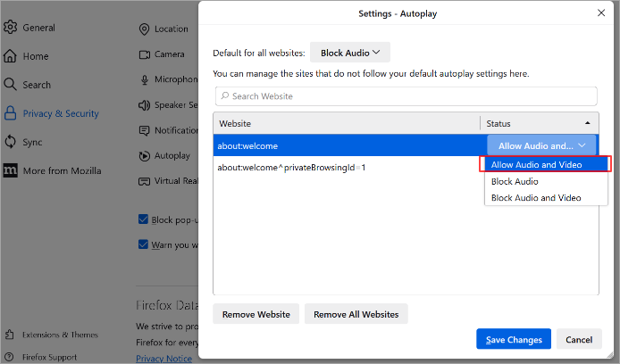Sort by the Website column header
Screen dimensions: 620x364
(x=347, y=123)
